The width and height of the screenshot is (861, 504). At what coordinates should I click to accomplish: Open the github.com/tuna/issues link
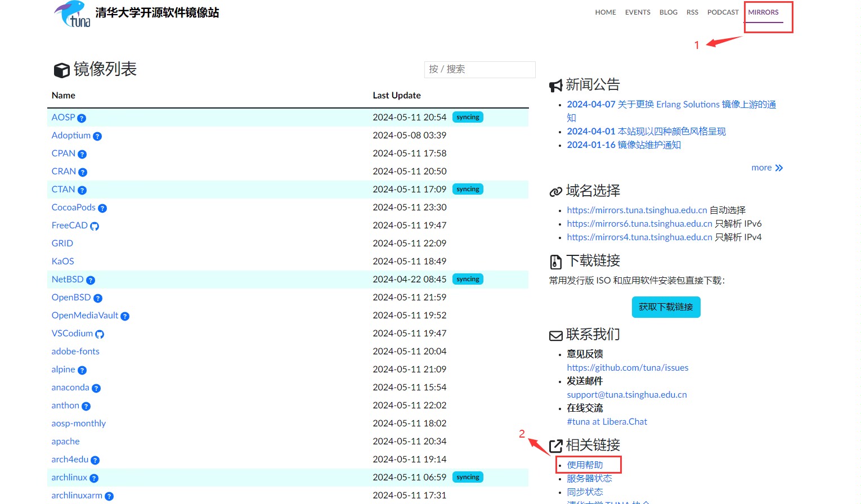tap(627, 368)
